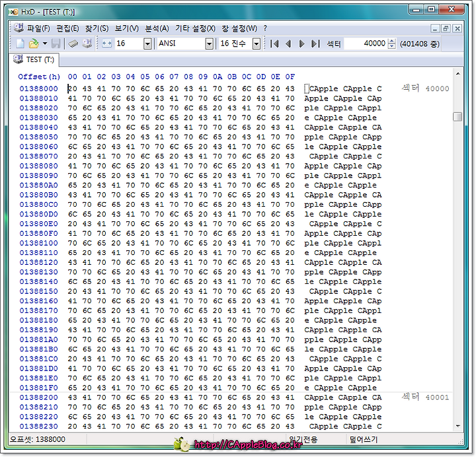Click the bytes per row field showing 16
The width and height of the screenshot is (476, 457).
[129, 44]
